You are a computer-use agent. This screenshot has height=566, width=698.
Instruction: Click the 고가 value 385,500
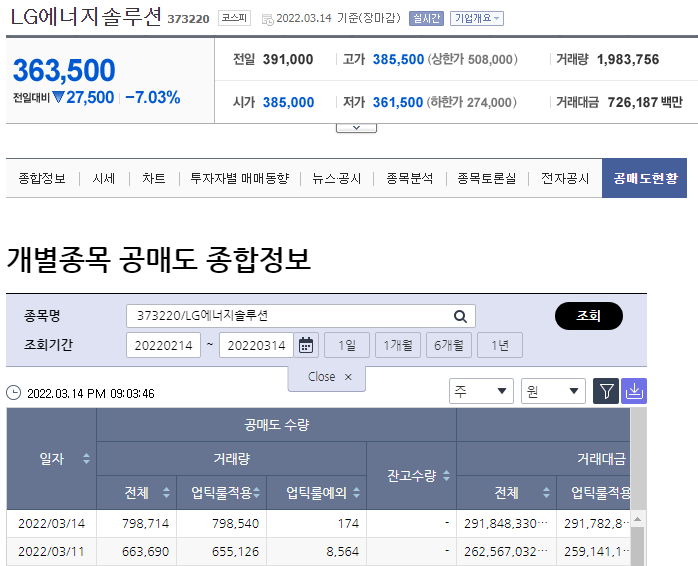click(398, 59)
